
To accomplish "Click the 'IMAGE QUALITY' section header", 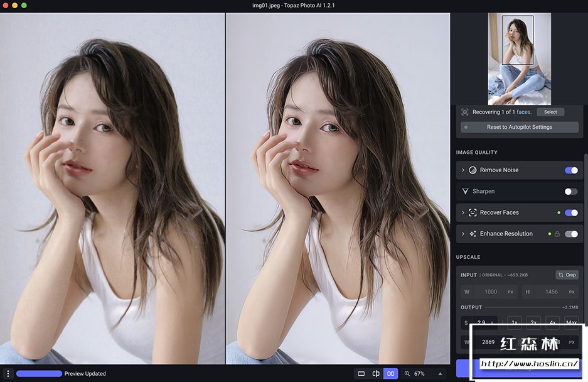I will tap(477, 152).
